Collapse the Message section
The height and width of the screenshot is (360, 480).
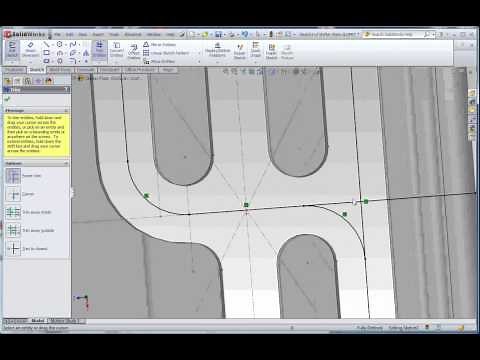pos(66,110)
